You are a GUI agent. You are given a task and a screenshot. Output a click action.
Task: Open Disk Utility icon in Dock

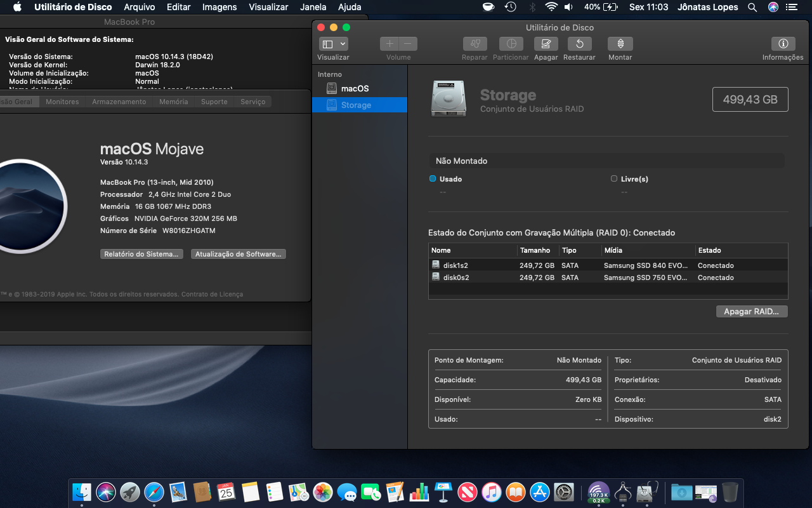click(x=648, y=491)
